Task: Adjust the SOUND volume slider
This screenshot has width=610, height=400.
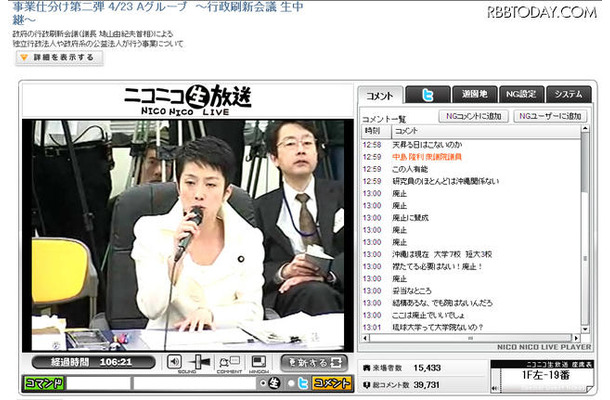Action: pyautogui.click(x=199, y=362)
